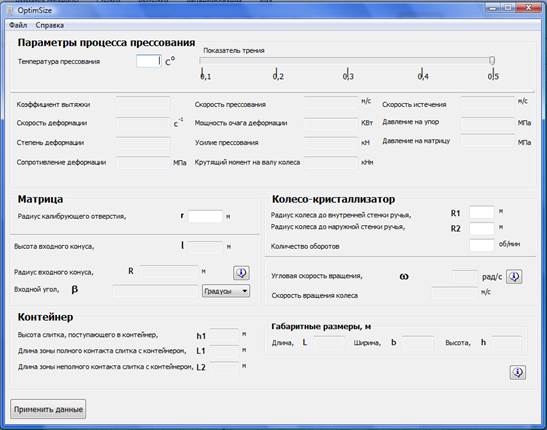Screen dimensions: 547x430
Task: Click the Применить данные button
Action: (48, 409)
